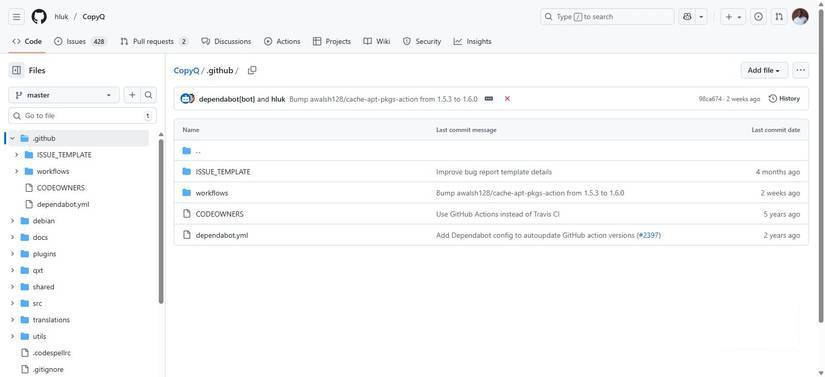Click the workflows folder icon in file list
Screen dimensions: 825x377
pos(186,193)
